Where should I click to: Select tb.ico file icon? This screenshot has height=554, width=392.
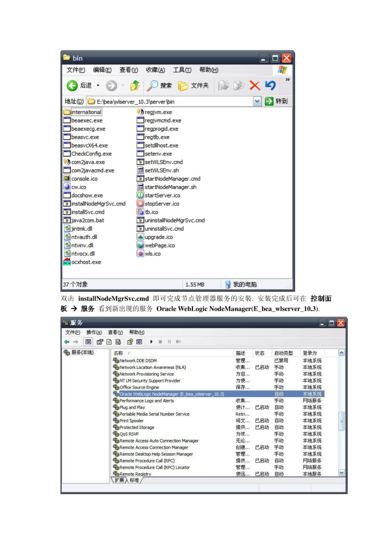click(140, 212)
